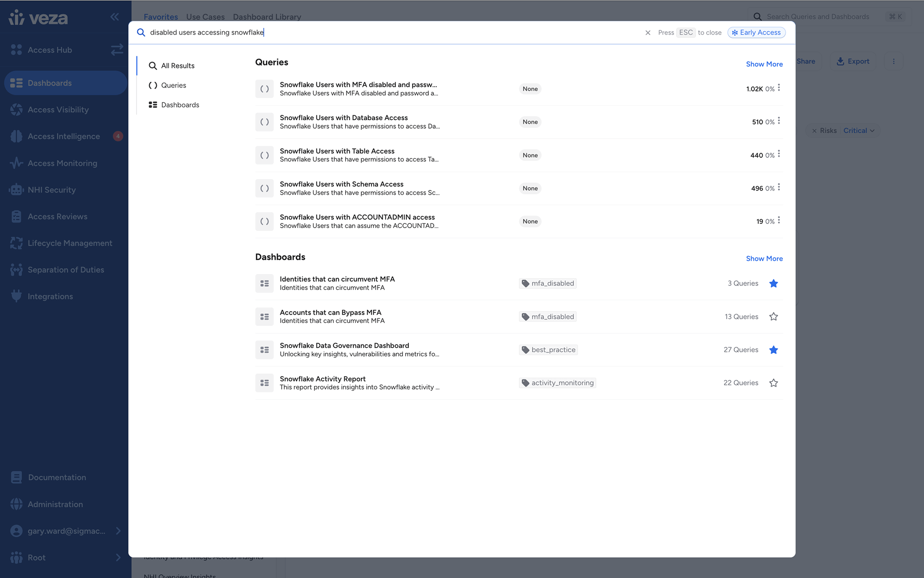
Task: Open more options for MFA disabled query
Action: pyautogui.click(x=779, y=88)
